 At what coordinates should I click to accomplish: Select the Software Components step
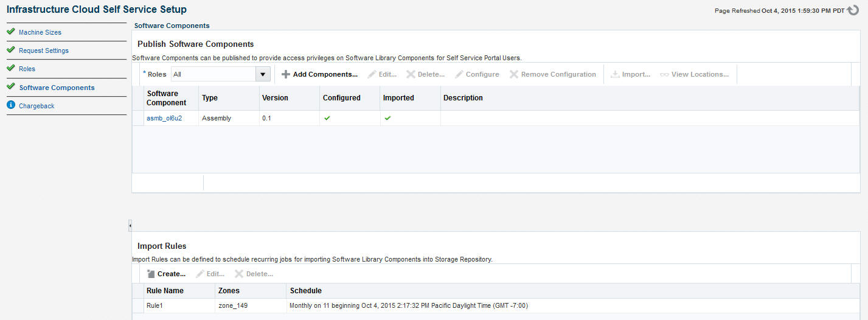[57, 88]
